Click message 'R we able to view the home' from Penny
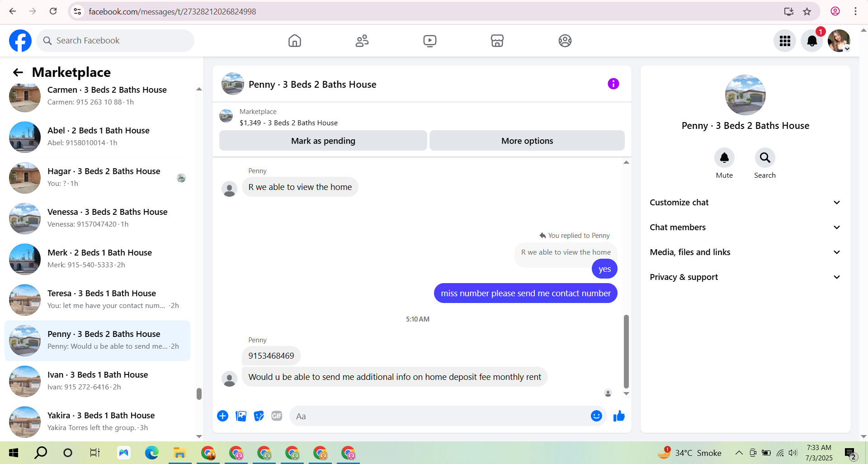Image resolution: width=868 pixels, height=464 pixels. coord(300,187)
